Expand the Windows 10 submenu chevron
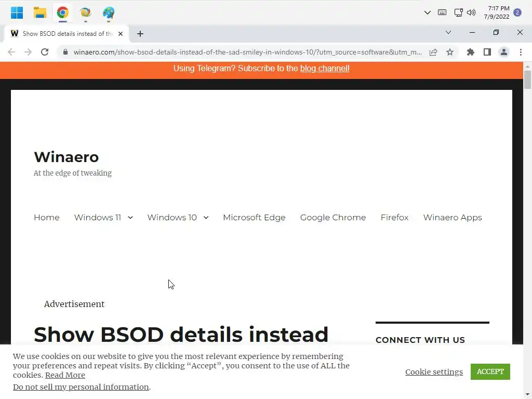Image resolution: width=532 pixels, height=399 pixels. pos(206,218)
